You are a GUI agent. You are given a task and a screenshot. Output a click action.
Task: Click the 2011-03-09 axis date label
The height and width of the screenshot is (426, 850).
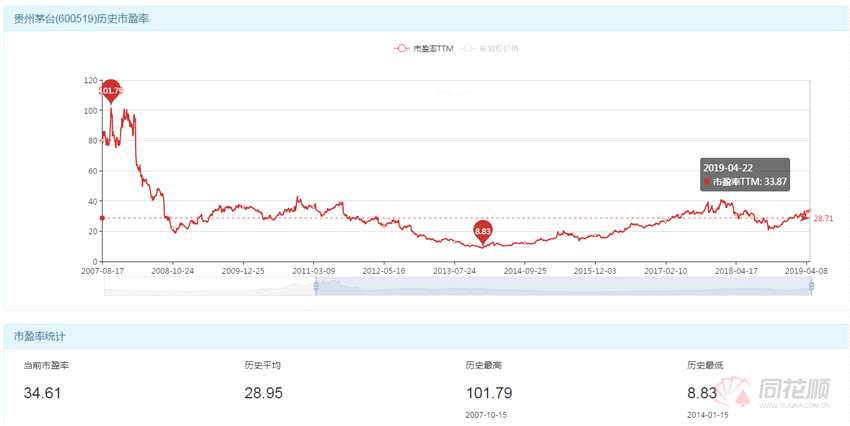click(314, 269)
